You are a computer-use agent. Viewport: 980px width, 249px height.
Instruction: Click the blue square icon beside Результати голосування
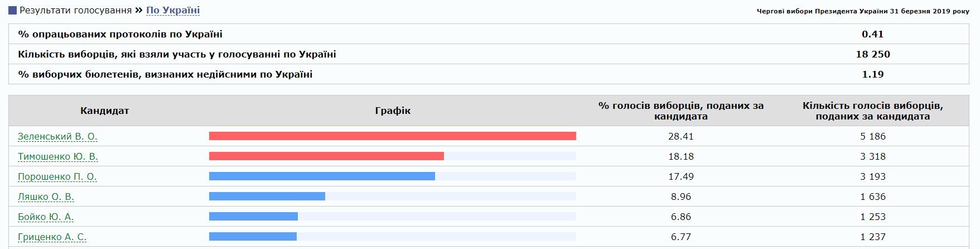(12, 11)
